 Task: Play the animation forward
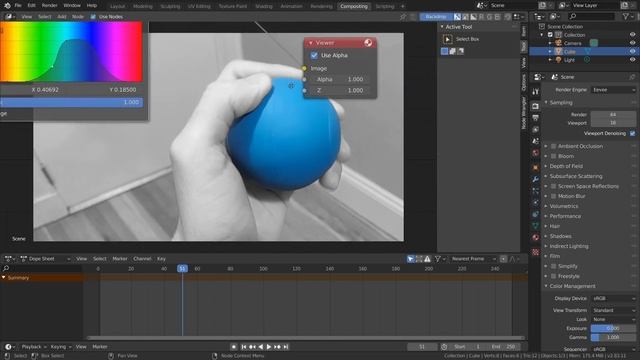[x=269, y=347]
